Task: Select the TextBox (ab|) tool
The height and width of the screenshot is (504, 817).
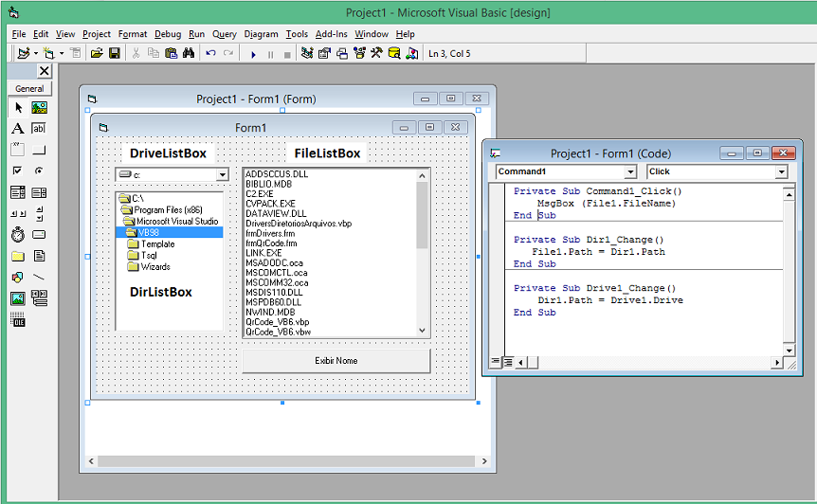Action: pyautogui.click(x=39, y=129)
